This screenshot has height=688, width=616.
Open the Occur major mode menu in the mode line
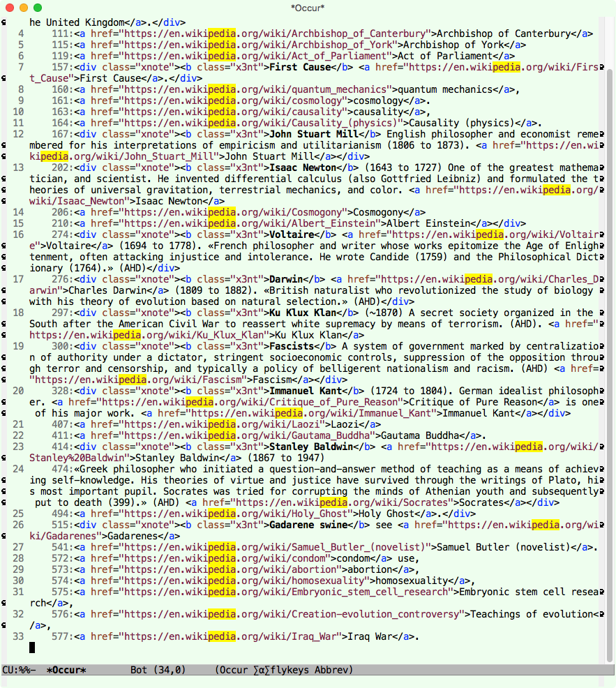pyautogui.click(x=234, y=670)
